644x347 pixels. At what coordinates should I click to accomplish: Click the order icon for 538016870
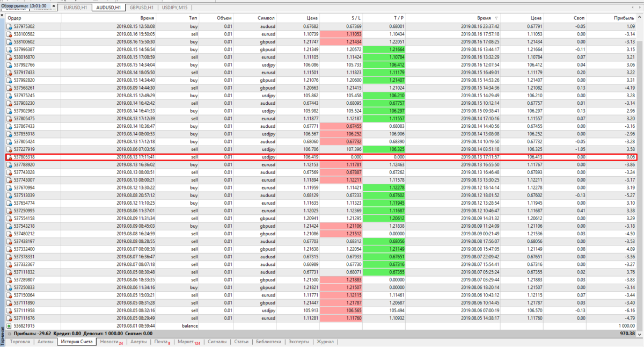click(x=9, y=57)
